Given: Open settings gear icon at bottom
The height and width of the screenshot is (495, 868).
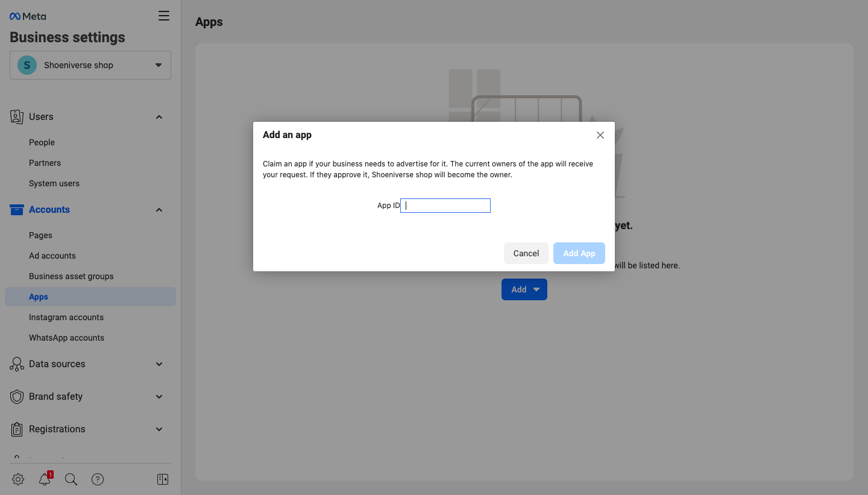Looking at the screenshot, I should click(18, 479).
